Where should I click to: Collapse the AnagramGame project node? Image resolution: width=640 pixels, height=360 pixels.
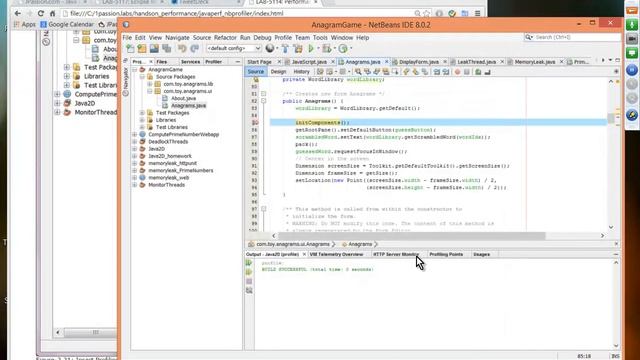pyautogui.click(x=135, y=70)
